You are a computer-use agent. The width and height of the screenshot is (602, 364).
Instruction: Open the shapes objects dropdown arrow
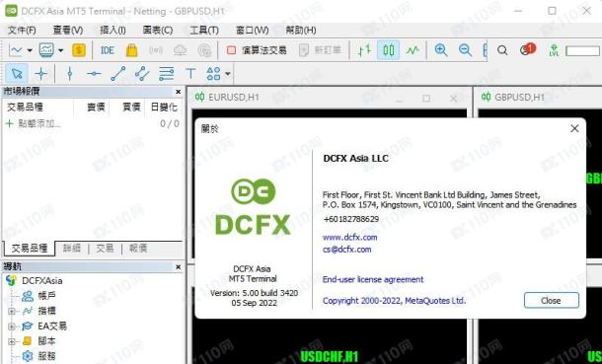[x=228, y=73]
